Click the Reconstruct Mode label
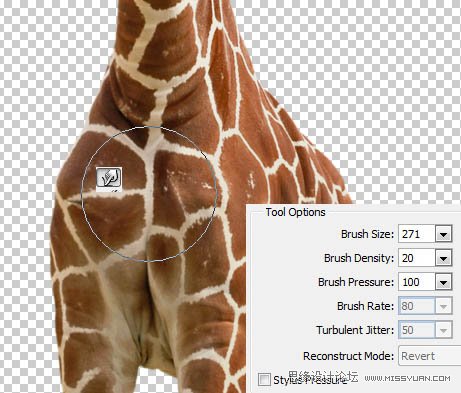 pyautogui.click(x=349, y=356)
